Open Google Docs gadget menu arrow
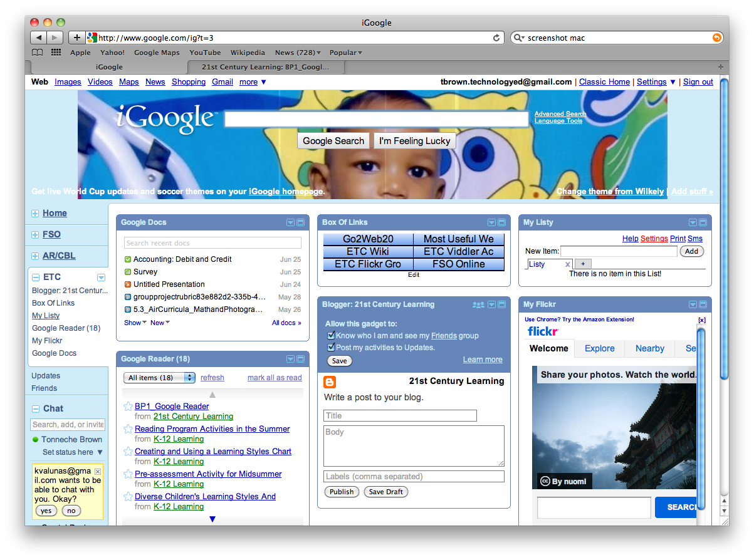This screenshot has width=754, height=560. click(290, 222)
